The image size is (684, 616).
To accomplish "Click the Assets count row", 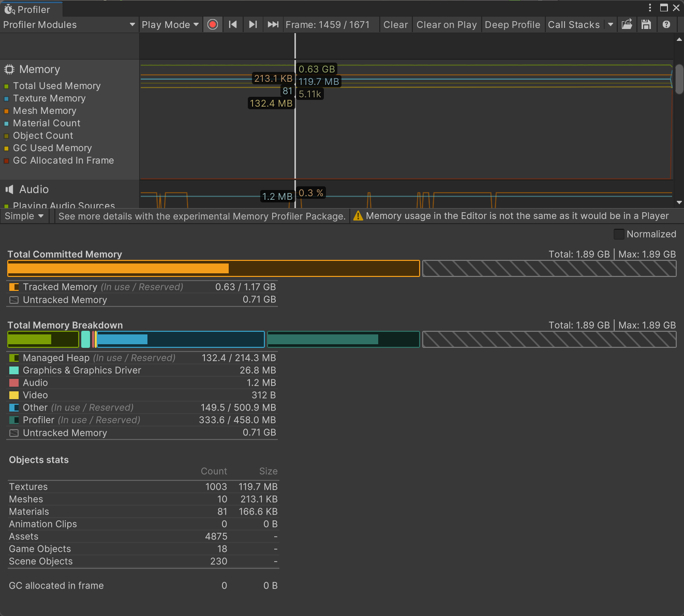I will click(x=143, y=536).
